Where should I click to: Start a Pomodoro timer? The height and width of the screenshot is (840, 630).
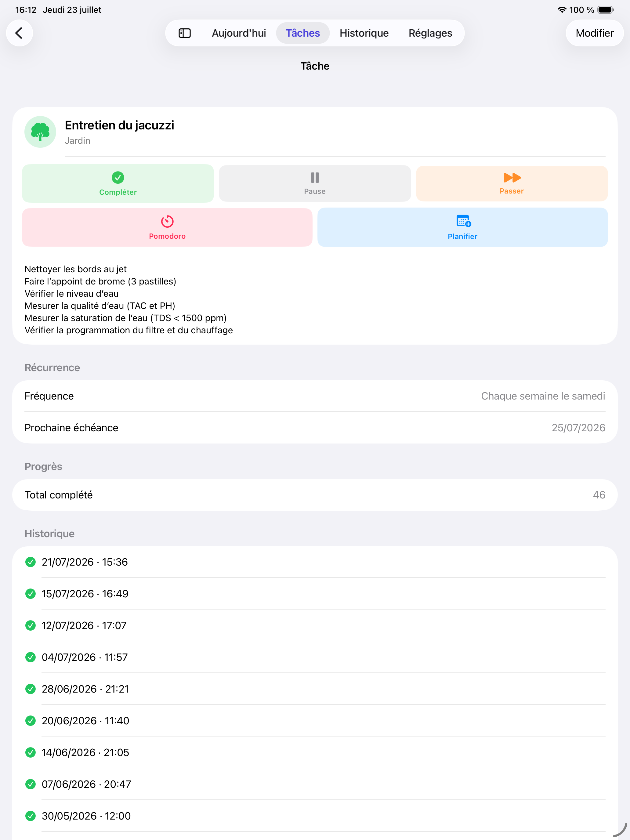(167, 227)
